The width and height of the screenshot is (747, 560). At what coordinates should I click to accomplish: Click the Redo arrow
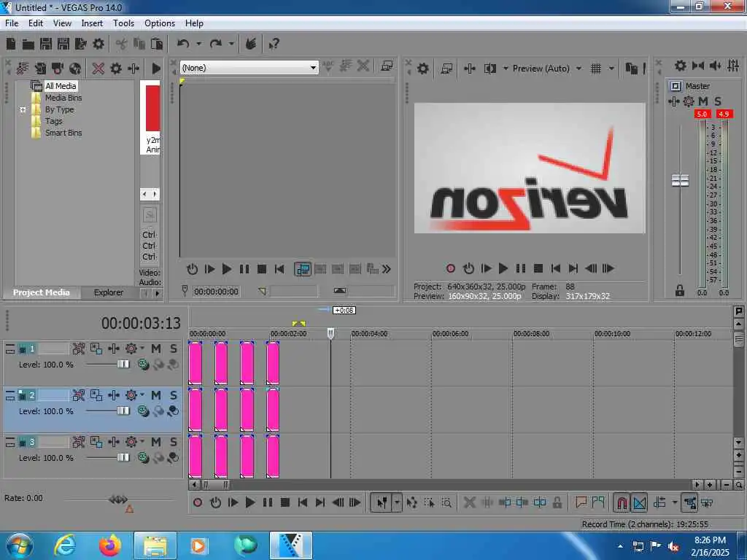point(216,44)
